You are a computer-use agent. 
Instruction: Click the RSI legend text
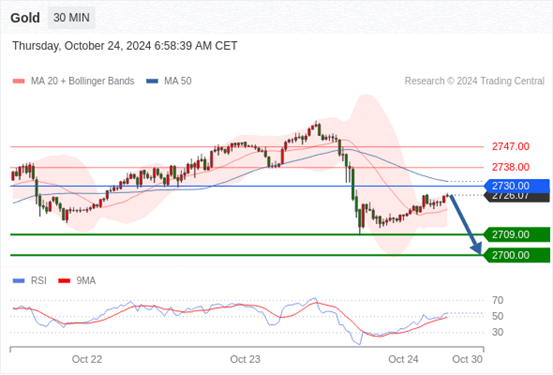click(x=38, y=281)
